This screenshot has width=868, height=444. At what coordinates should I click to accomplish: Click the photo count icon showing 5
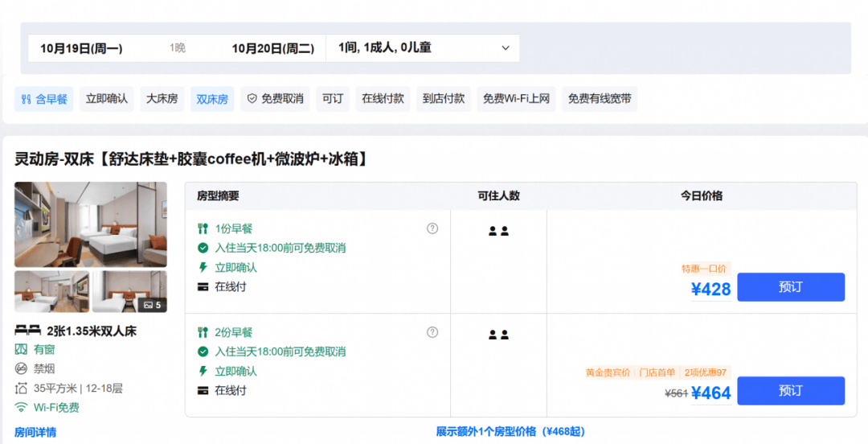pyautogui.click(x=152, y=305)
